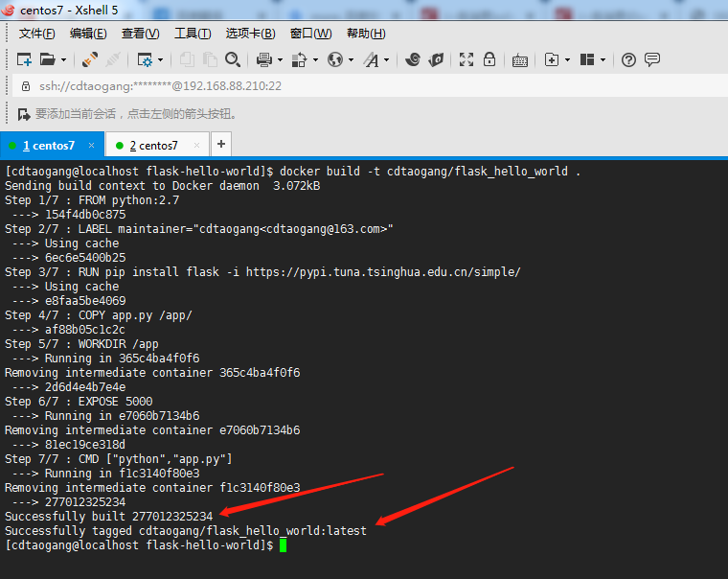Click the 'Step 1/7 : FROM python:2.7' line
The width and height of the screenshot is (728, 579).
pyautogui.click(x=92, y=200)
